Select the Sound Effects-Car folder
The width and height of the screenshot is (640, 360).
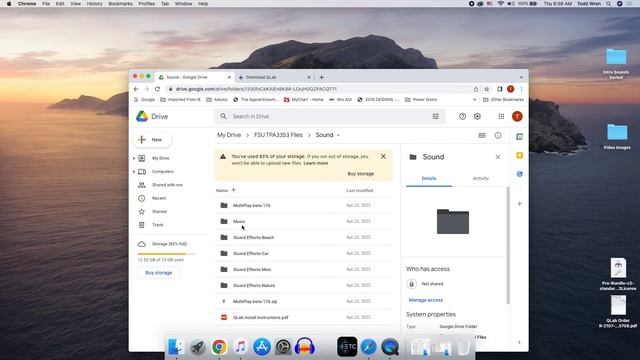(x=303, y=253)
